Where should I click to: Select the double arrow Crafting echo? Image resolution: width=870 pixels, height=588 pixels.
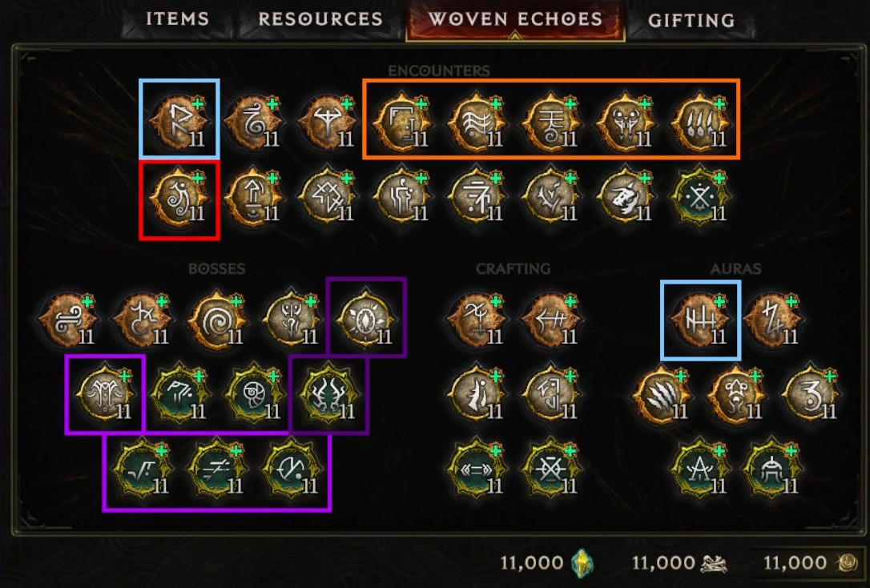coord(477,468)
